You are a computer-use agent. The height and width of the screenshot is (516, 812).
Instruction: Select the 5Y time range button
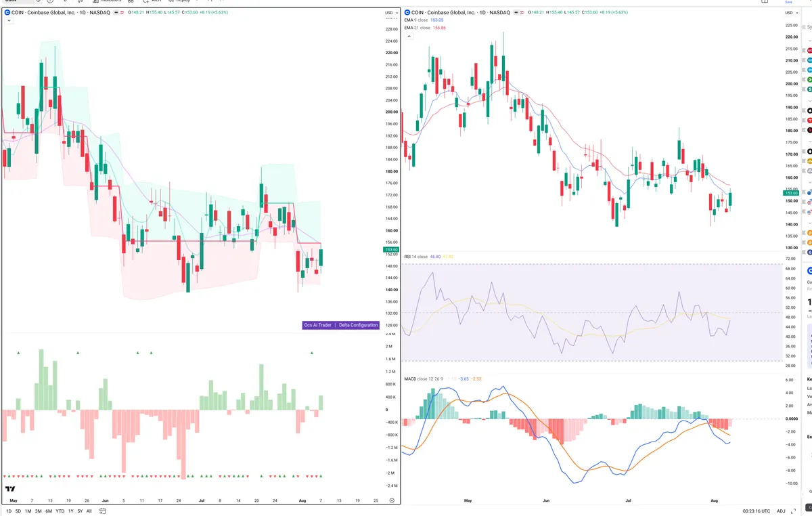80,511
